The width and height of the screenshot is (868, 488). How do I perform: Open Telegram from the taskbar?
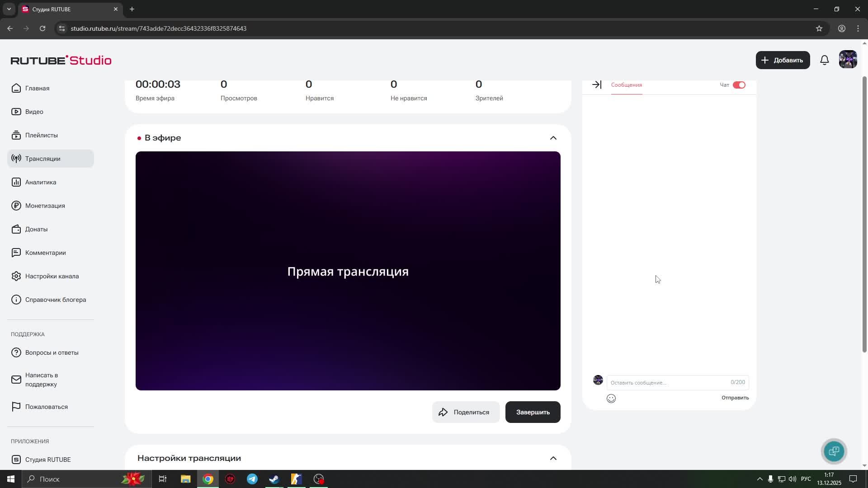point(252,479)
